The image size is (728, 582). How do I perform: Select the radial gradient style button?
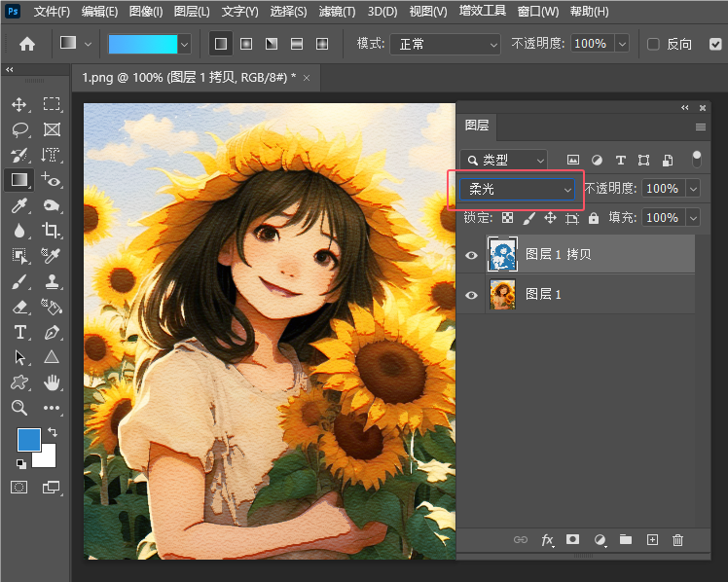point(246,44)
